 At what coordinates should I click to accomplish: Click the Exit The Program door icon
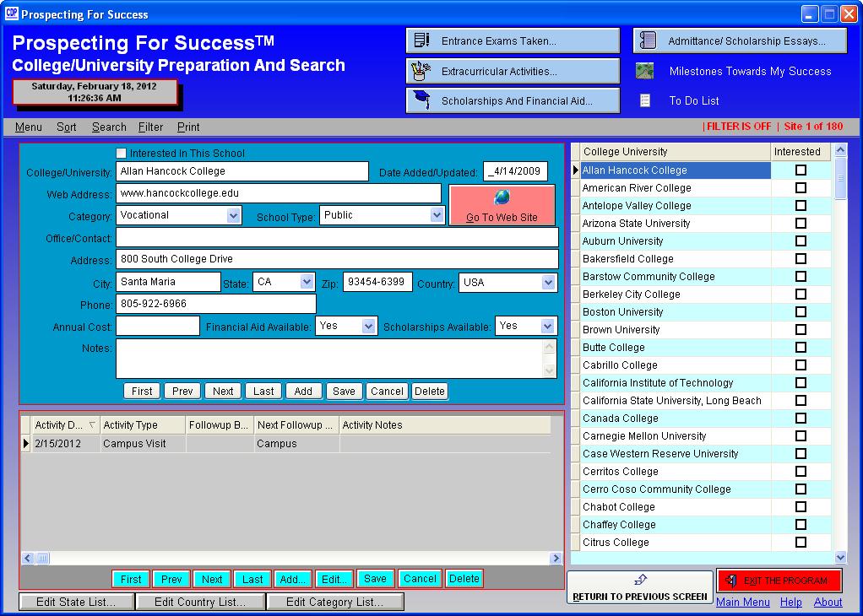tap(731, 581)
